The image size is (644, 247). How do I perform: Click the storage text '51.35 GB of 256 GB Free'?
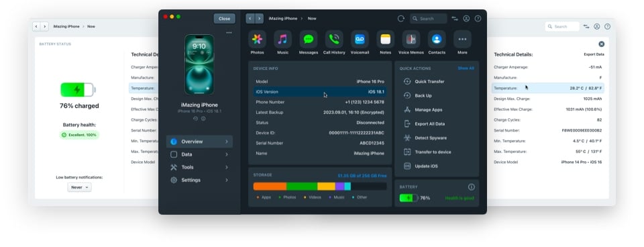point(362,175)
